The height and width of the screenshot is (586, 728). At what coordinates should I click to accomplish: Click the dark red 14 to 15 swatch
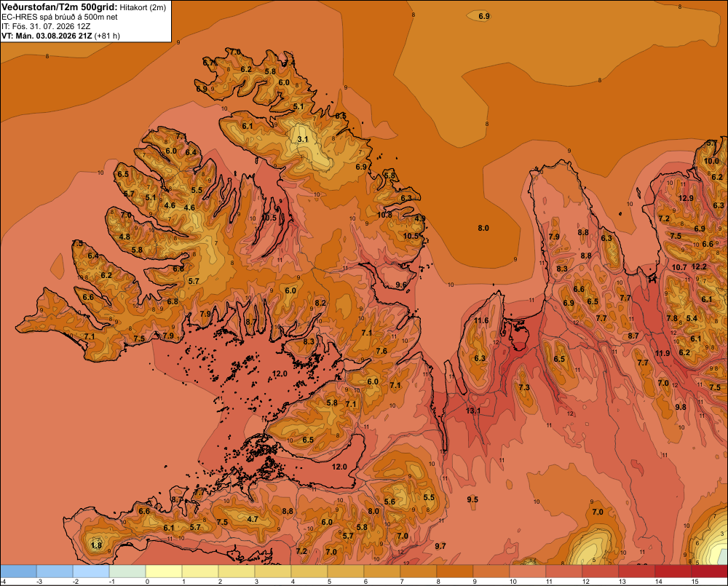click(x=673, y=571)
